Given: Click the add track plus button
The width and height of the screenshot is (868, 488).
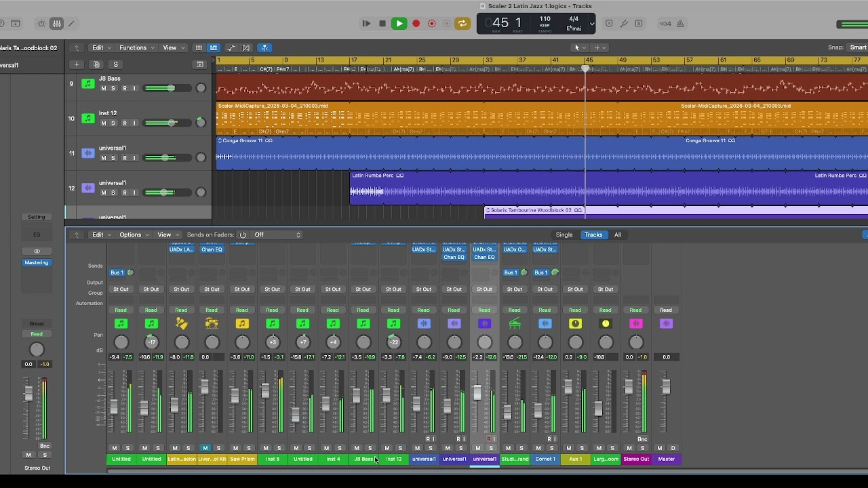Looking at the screenshot, I should tap(77, 64).
